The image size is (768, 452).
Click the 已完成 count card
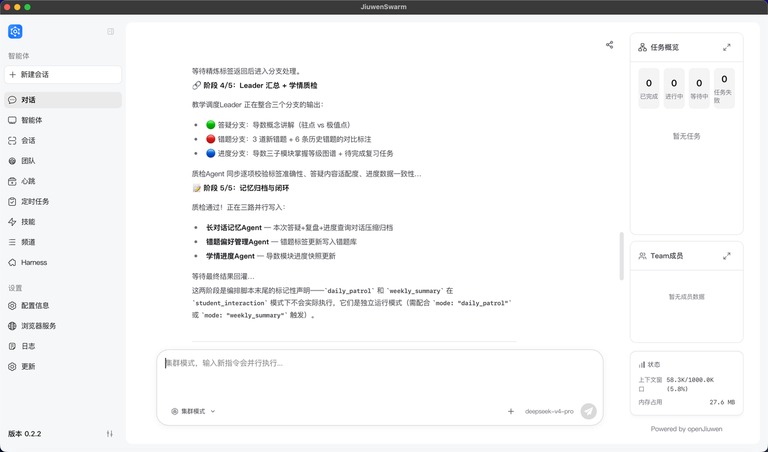click(648, 88)
